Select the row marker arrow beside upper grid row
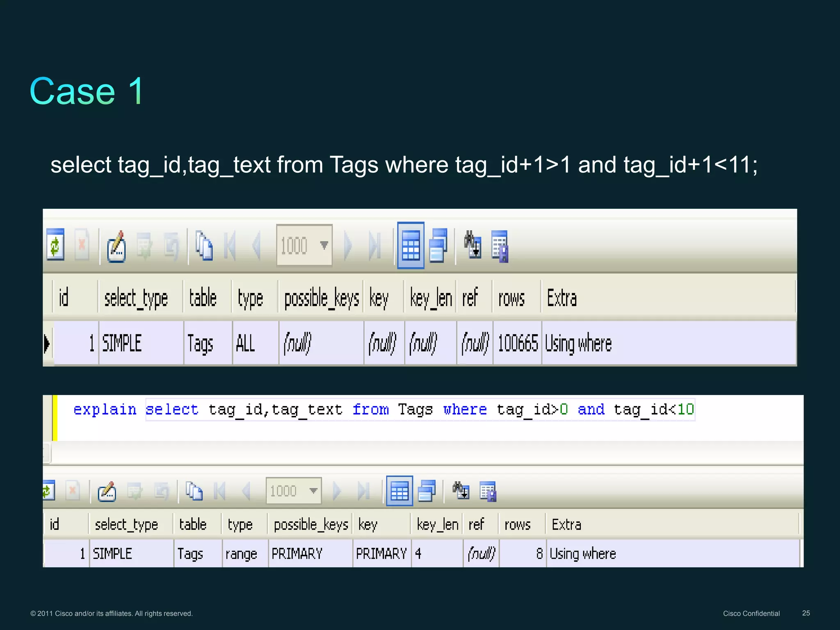This screenshot has width=840, height=630. [47, 344]
